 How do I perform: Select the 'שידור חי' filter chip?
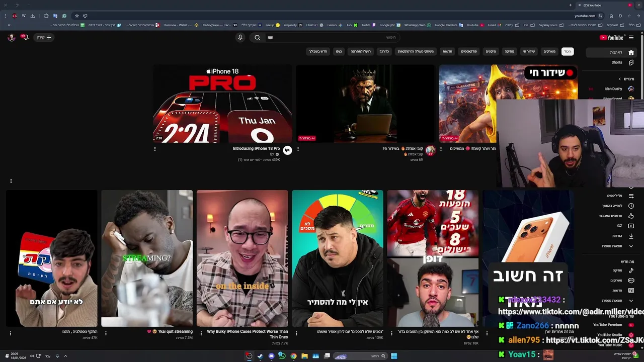click(529, 51)
